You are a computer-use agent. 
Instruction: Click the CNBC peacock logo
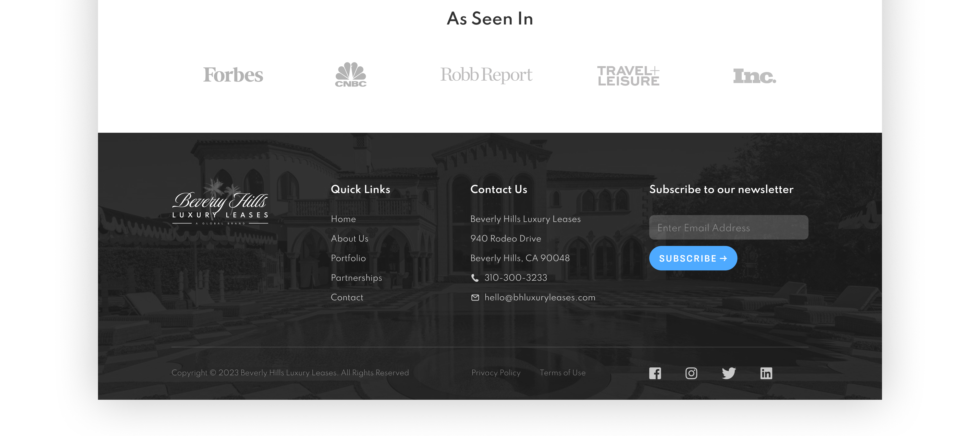click(350, 74)
